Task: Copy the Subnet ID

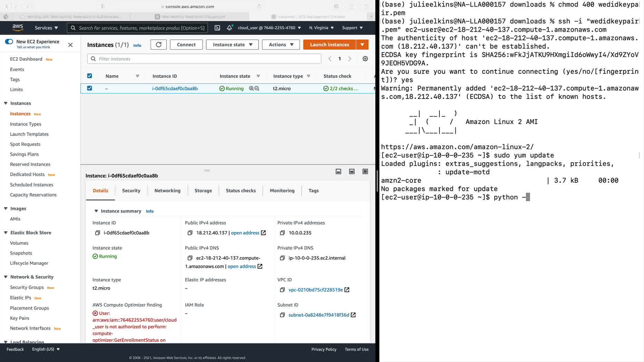Action: tap(282, 315)
